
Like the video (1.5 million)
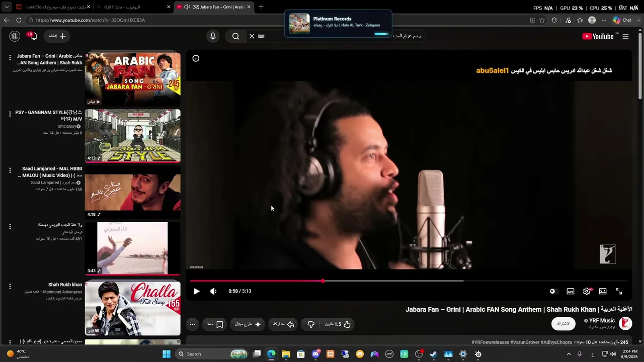[338, 324]
